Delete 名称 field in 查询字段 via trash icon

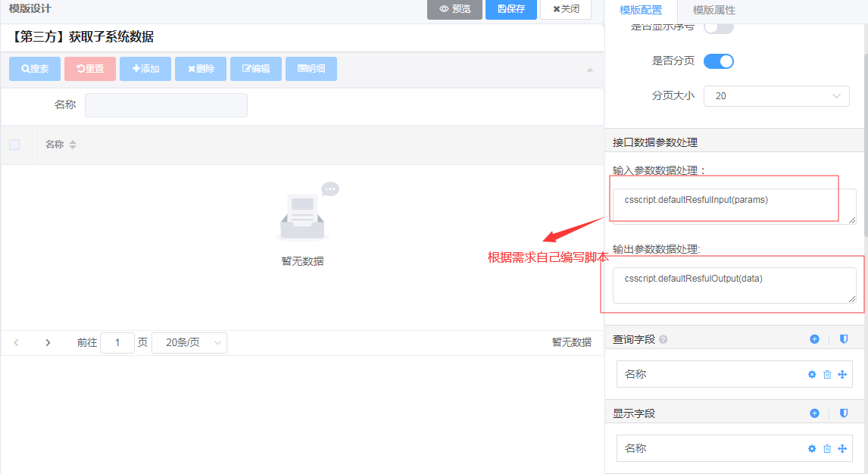[x=827, y=374]
